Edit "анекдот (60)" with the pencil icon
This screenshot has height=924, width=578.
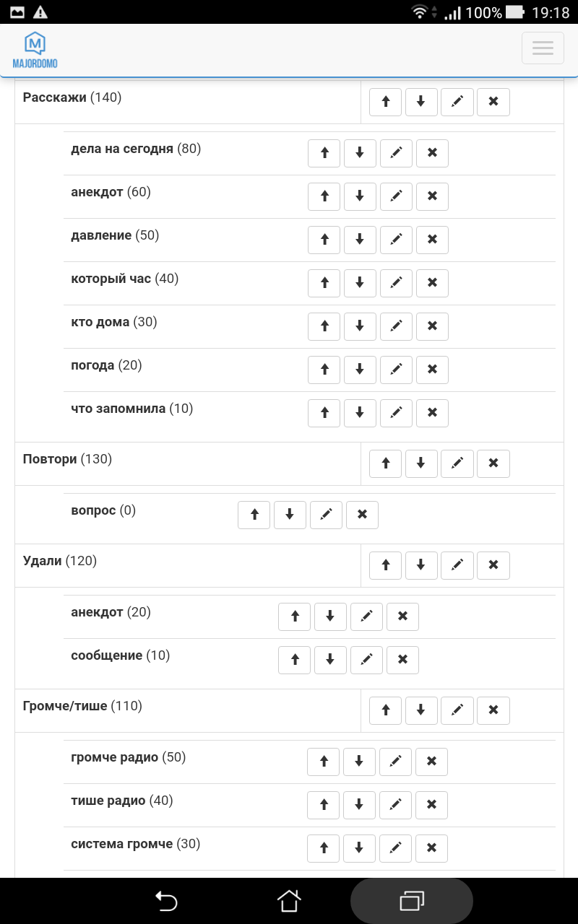click(x=396, y=196)
